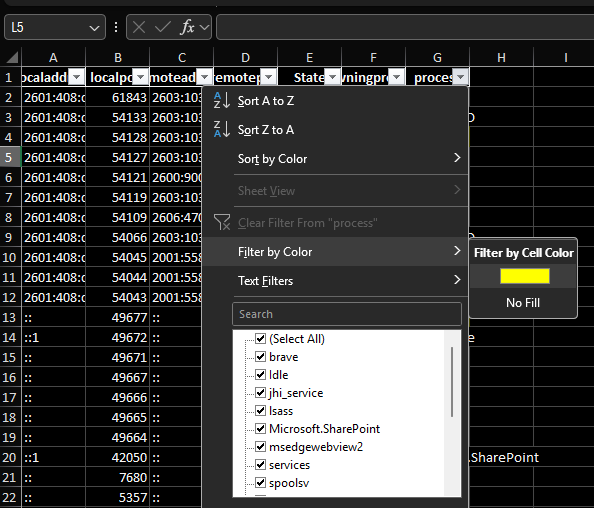Select column B header
The width and height of the screenshot is (594, 508).
pyautogui.click(x=118, y=58)
